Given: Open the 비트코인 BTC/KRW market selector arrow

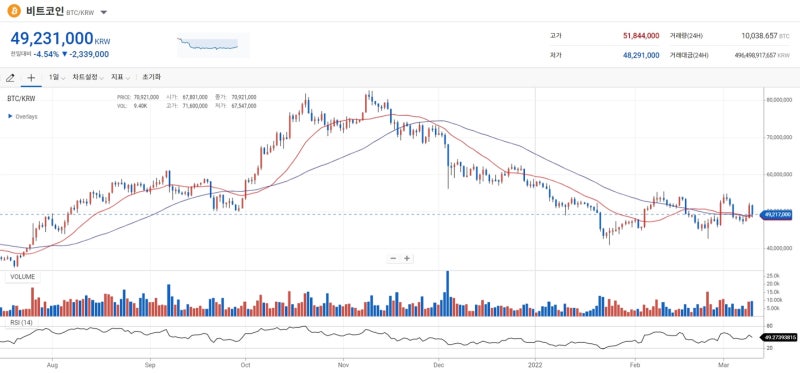Looking at the screenshot, I should [x=104, y=12].
